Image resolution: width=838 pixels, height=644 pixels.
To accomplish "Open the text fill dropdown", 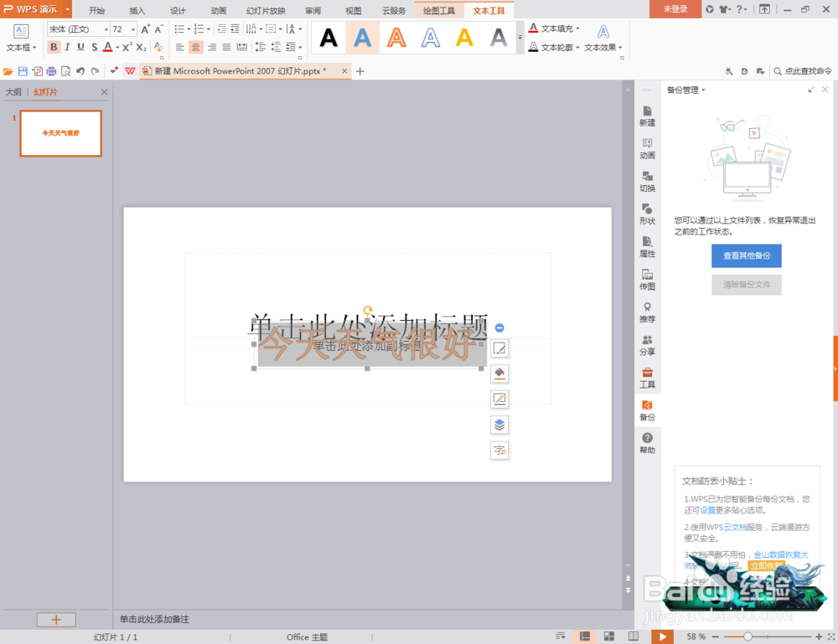I will tap(554, 28).
